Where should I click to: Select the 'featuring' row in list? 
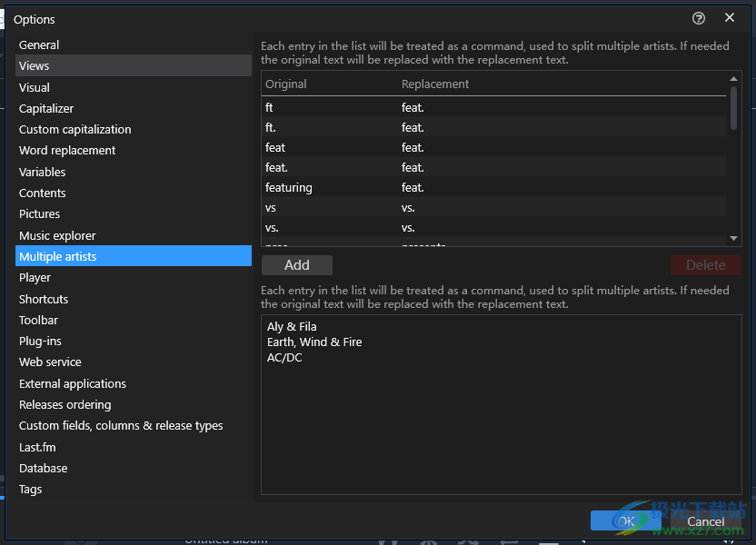coord(289,188)
